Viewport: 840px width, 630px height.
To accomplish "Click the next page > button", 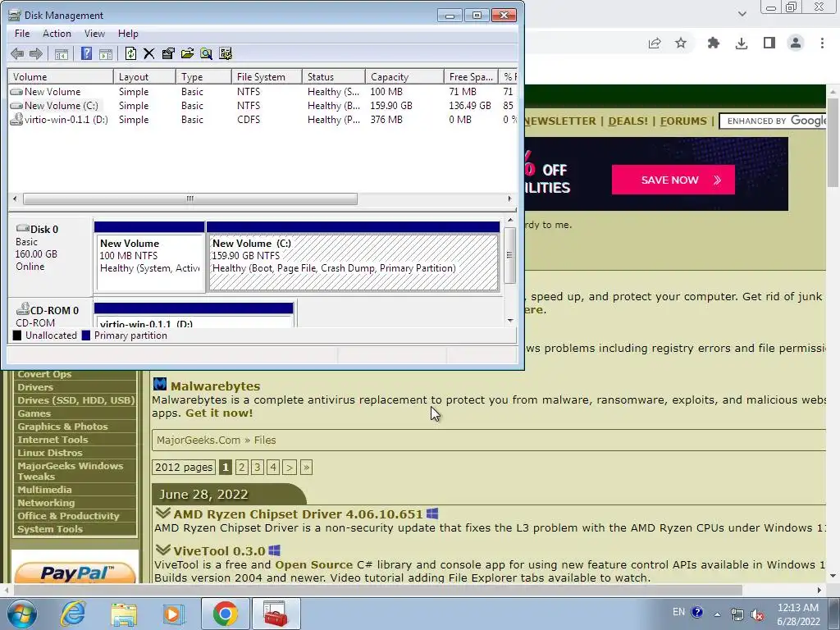I will (x=290, y=467).
